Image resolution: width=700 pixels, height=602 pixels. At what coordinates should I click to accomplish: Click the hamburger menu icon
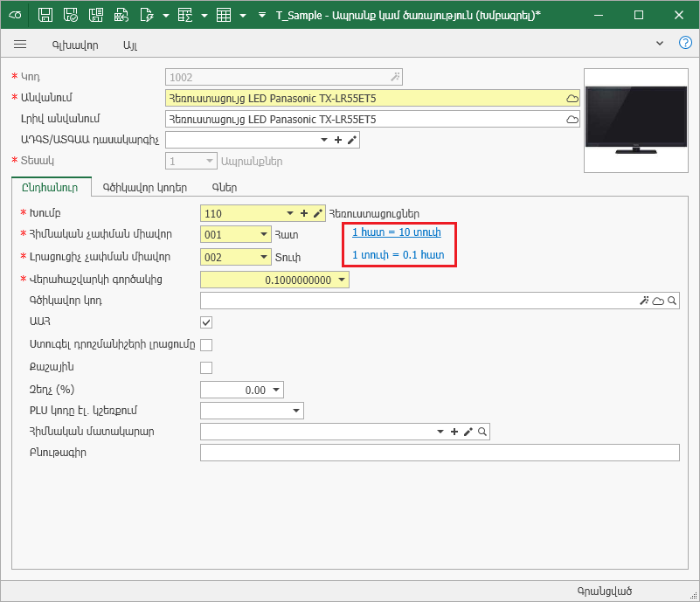[x=21, y=44]
